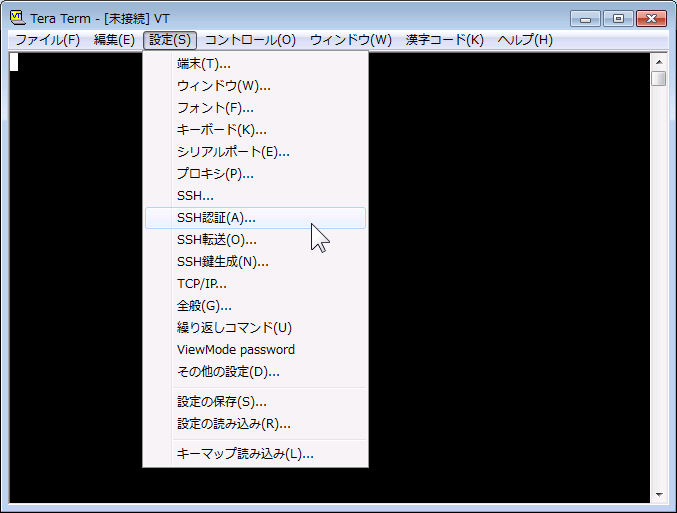This screenshot has height=513, width=677.
Task: Select キーボード(K)... menu entry
Action: 255,130
